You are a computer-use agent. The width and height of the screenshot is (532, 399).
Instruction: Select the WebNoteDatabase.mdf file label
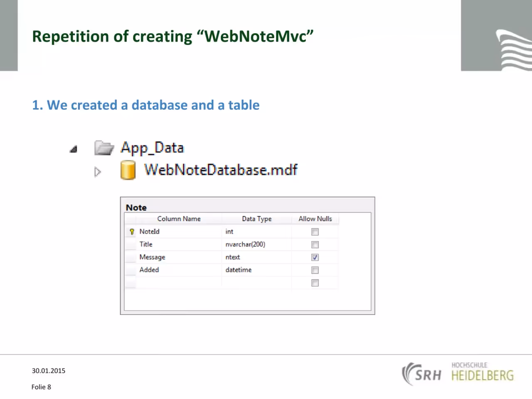pyautogui.click(x=221, y=170)
